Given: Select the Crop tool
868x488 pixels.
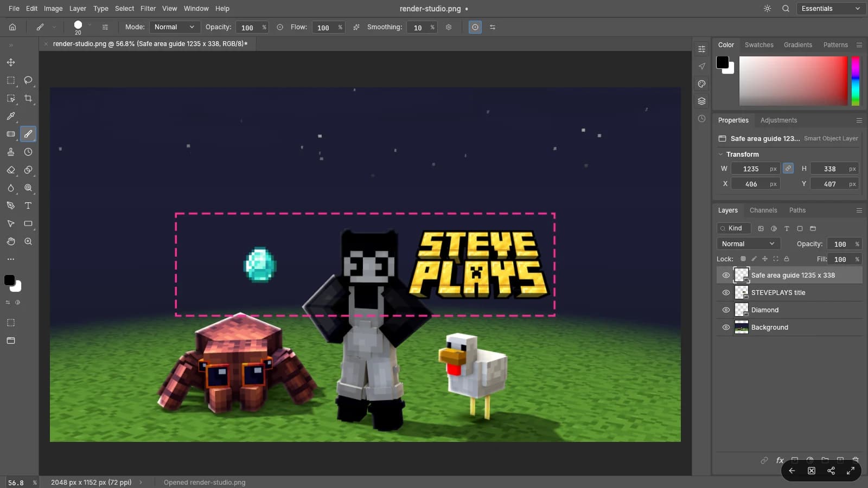Looking at the screenshot, I should 28,98.
